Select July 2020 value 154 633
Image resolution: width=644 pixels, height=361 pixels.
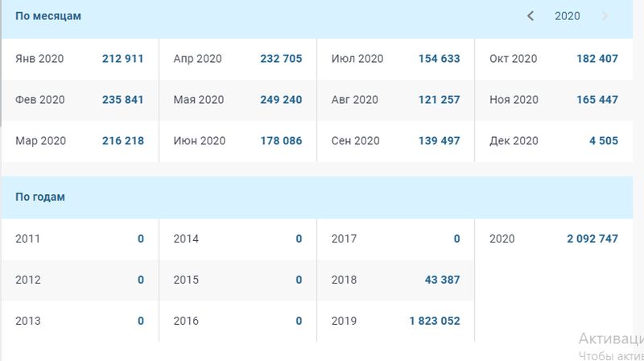point(439,59)
